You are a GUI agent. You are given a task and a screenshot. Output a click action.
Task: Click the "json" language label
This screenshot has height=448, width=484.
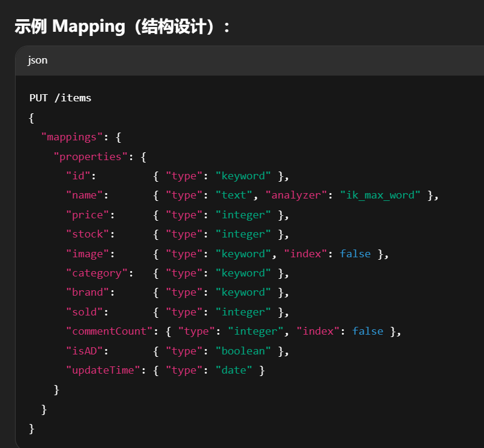click(x=38, y=61)
